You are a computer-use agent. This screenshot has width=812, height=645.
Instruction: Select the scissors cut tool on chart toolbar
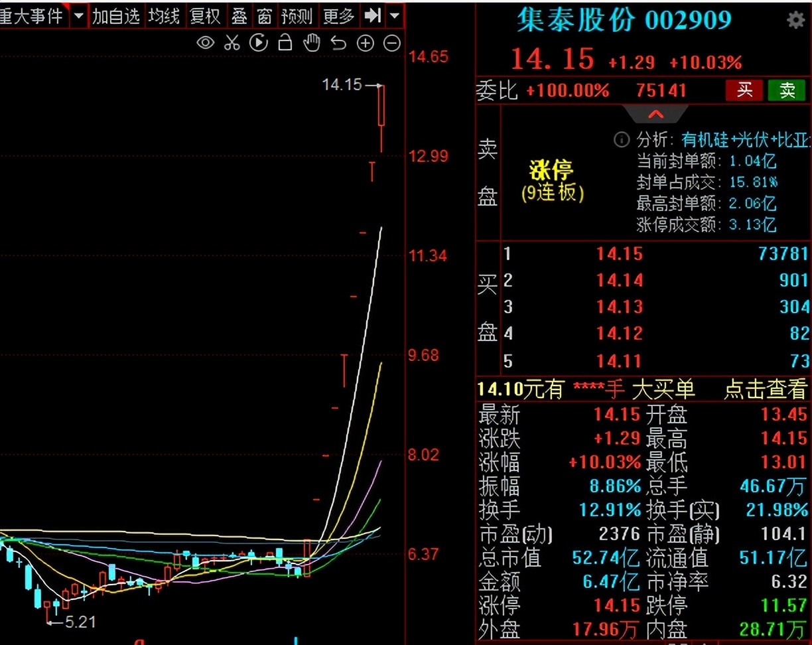click(232, 44)
